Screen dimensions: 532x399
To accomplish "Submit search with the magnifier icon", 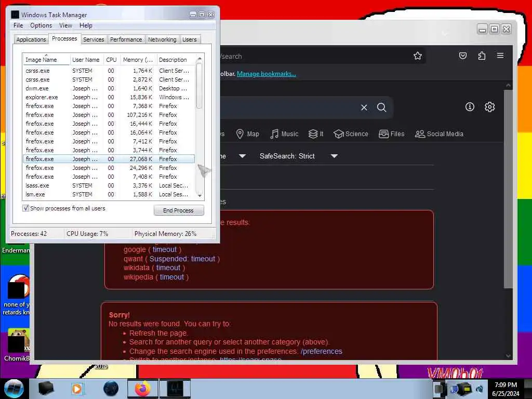I will pos(382,108).
